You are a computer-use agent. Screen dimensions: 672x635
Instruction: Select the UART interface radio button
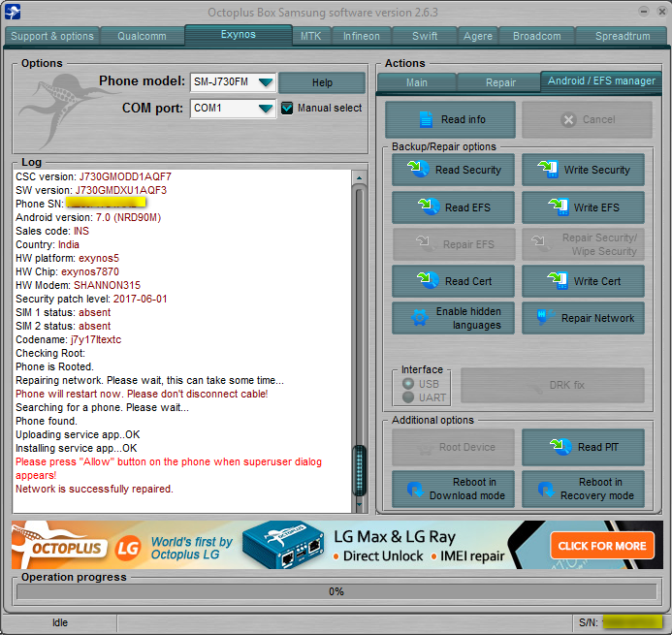click(408, 397)
